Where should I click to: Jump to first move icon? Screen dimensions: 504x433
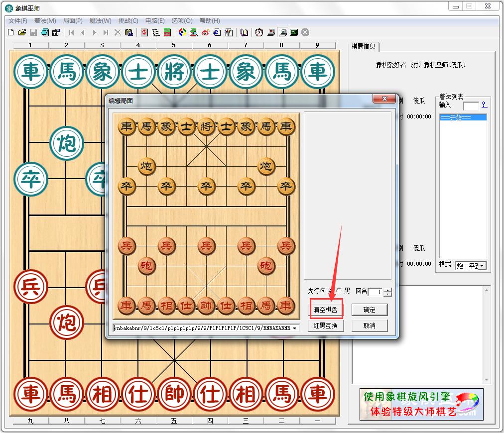[72, 32]
